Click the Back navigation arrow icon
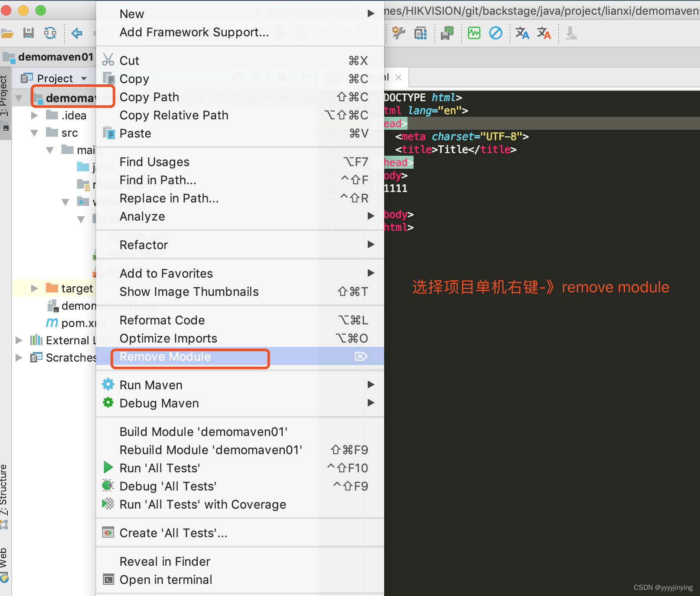The width and height of the screenshot is (700, 596). [77, 33]
